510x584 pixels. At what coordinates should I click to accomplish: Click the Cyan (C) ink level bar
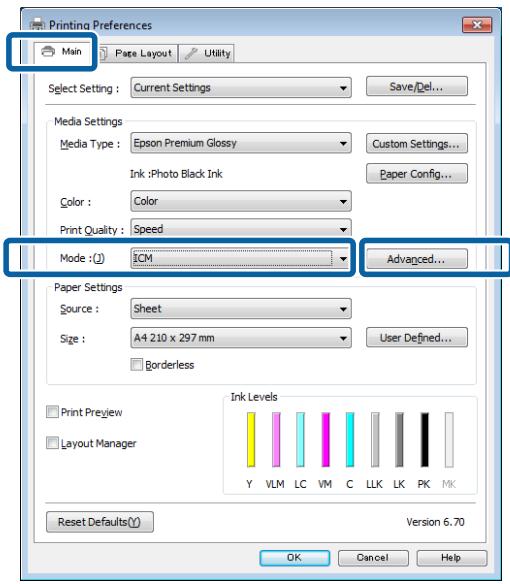pyautogui.click(x=350, y=439)
